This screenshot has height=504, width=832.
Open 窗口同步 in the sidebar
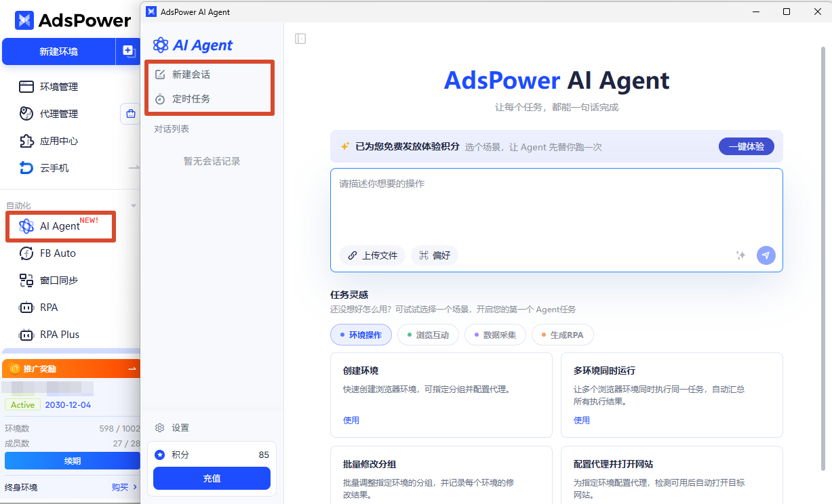[x=58, y=280]
